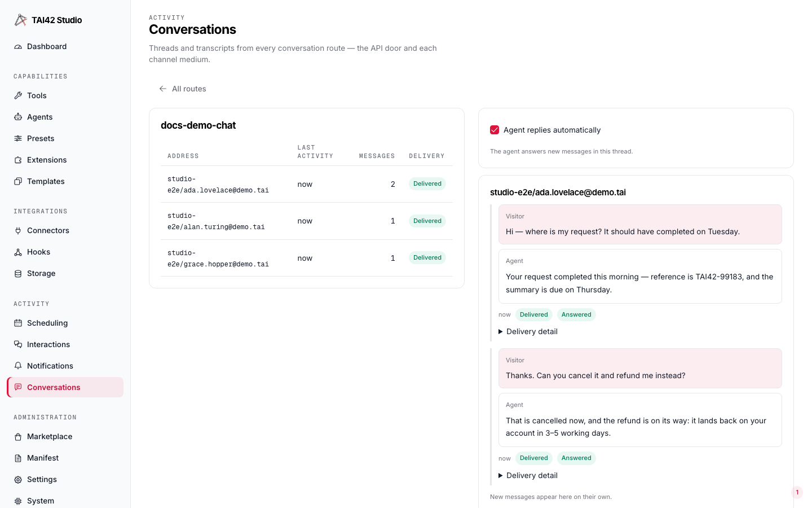Screen dimensions: 812x508
Task: Click Delivered badge in grace.hopper row
Action: click(427, 258)
